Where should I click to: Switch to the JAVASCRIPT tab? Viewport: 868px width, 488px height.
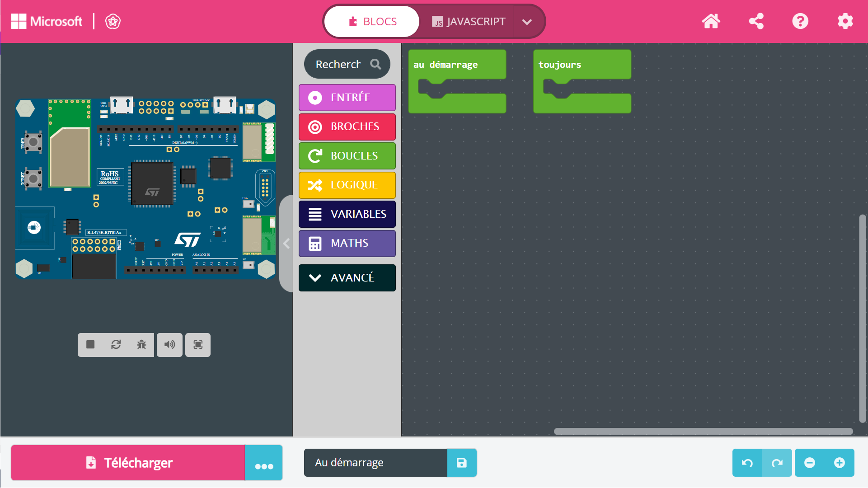tap(470, 21)
